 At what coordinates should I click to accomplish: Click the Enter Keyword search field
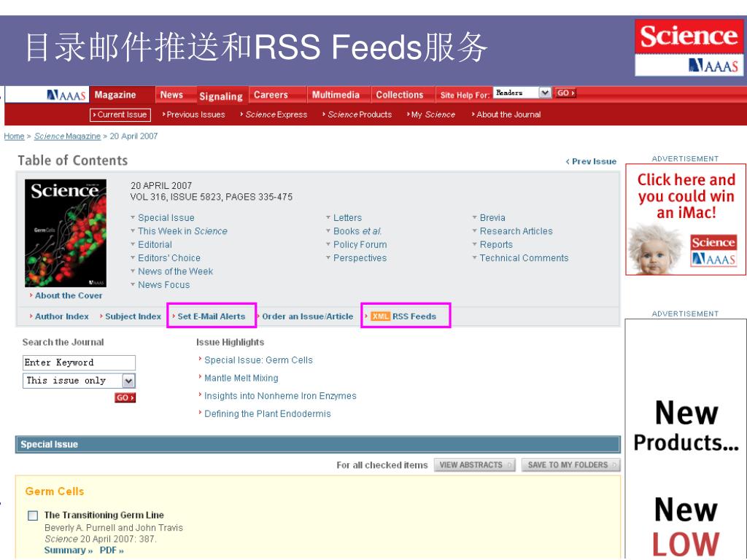pyautogui.click(x=79, y=363)
